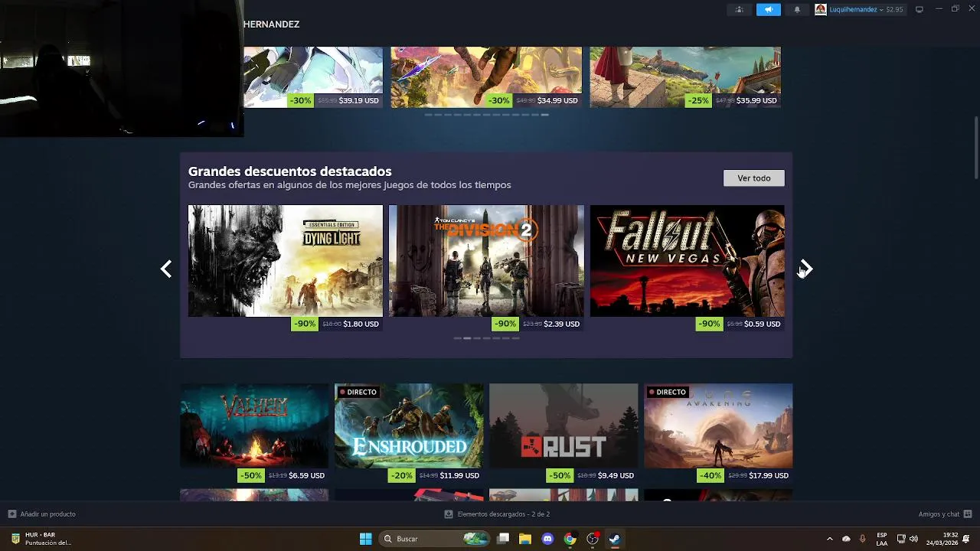Image resolution: width=980 pixels, height=551 pixels.
Task: Open Amigos y chat
Action: tap(939, 514)
